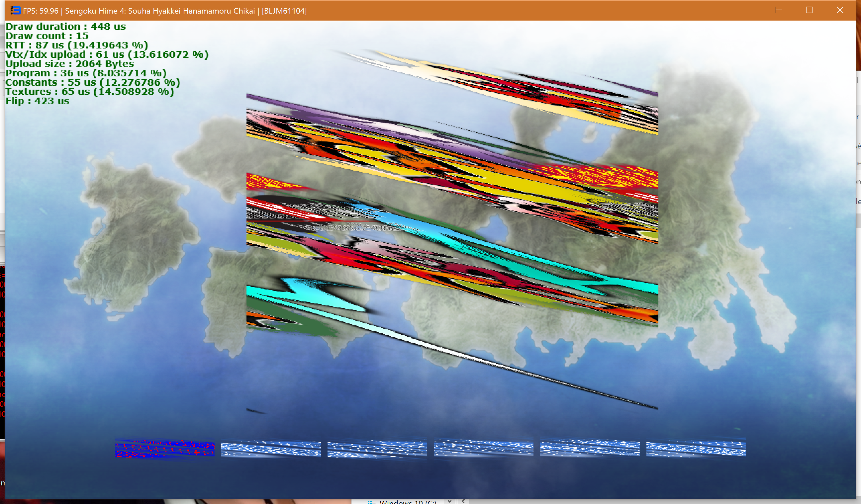Click the window title text showing FPS
Screen dimensions: 861x504
[x=165, y=11]
